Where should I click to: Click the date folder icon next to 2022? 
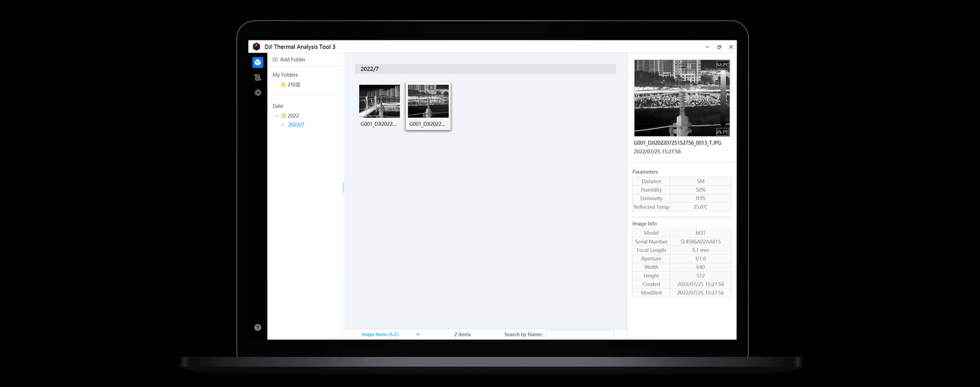click(x=283, y=116)
